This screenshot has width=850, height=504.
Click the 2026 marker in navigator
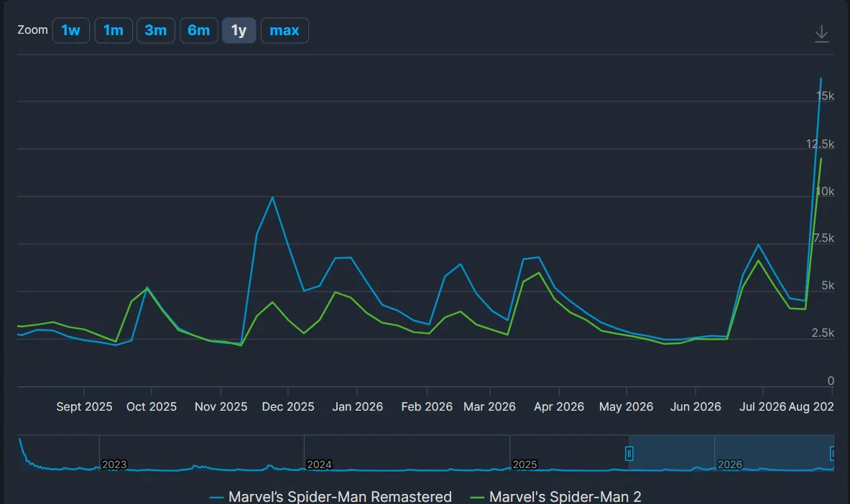(730, 465)
